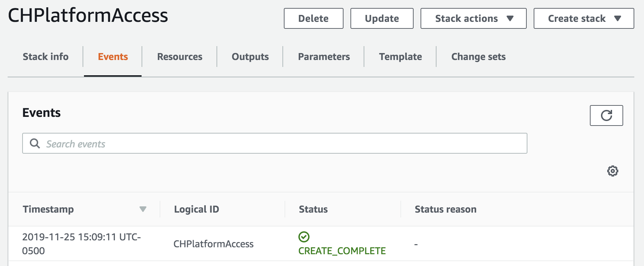
Task: Click the Logical ID column header
Action: pyautogui.click(x=196, y=209)
